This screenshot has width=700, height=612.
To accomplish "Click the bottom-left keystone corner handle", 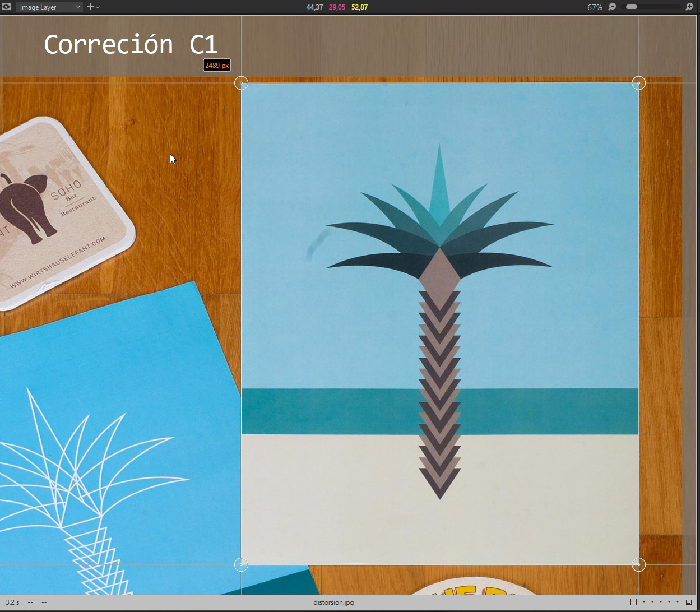I will [241, 564].
